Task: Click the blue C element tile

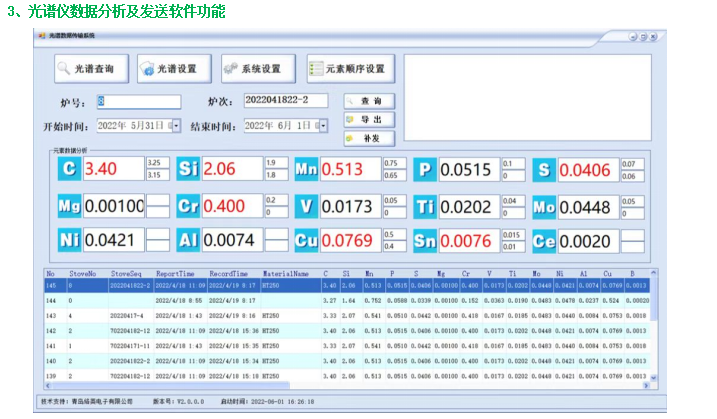Action: tap(69, 170)
